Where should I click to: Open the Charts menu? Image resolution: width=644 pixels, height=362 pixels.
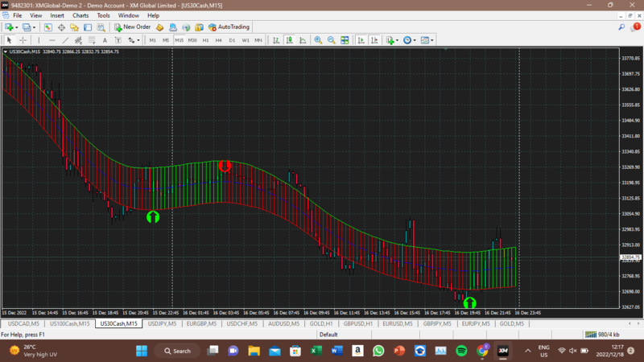tap(80, 15)
